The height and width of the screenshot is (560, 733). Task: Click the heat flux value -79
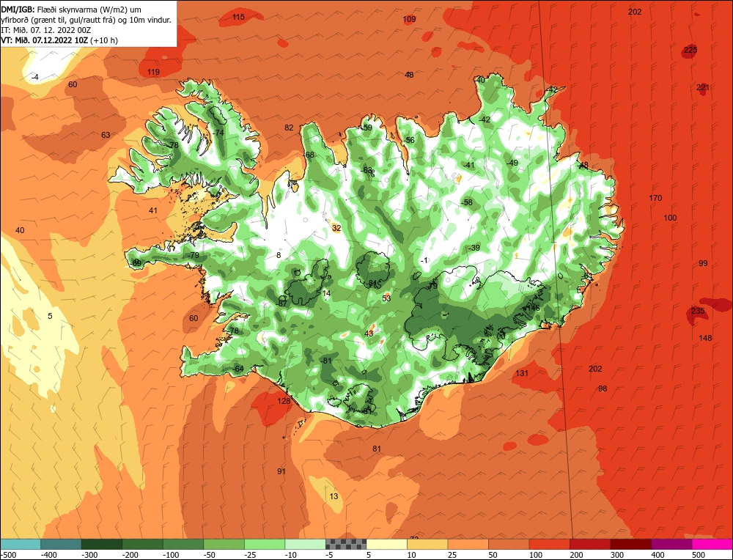click(193, 255)
